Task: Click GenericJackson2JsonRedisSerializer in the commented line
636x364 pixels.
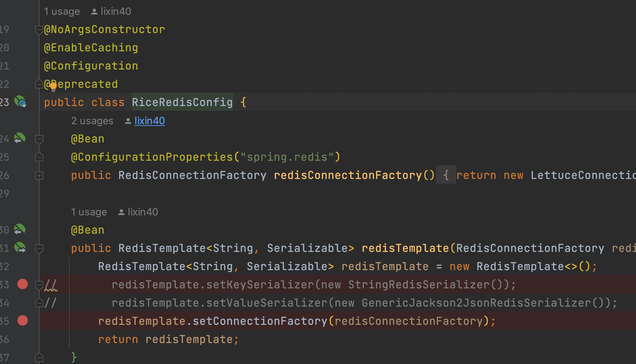Action: click(x=476, y=303)
